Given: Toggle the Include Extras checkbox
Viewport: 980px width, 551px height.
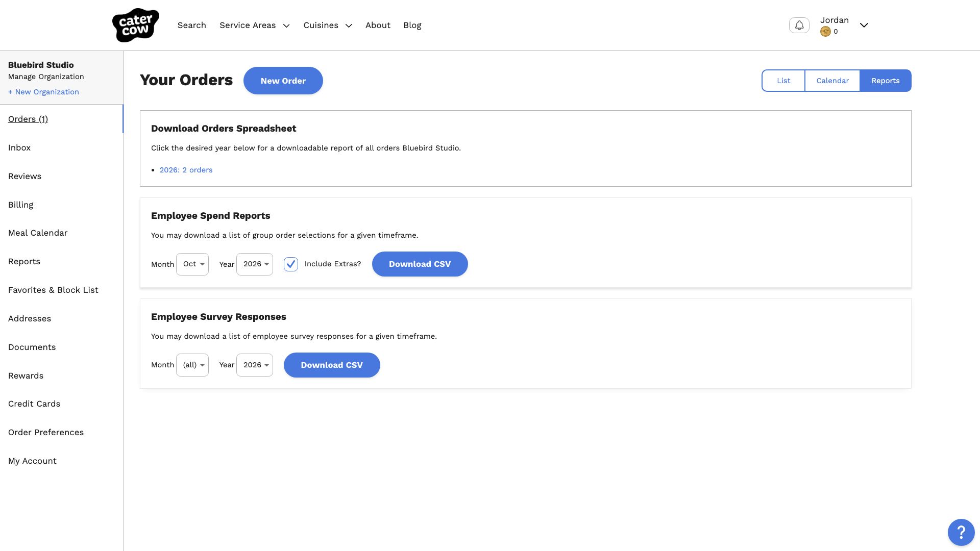Looking at the screenshot, I should [291, 264].
